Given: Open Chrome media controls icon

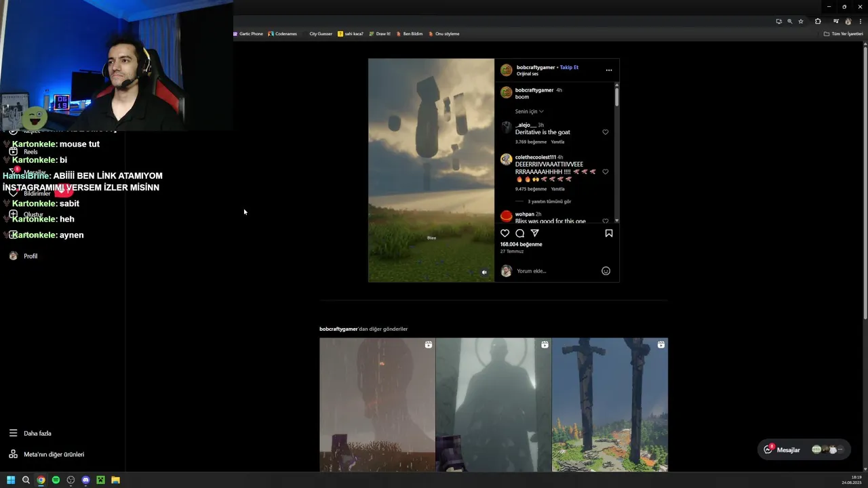Looking at the screenshot, I should (x=836, y=21).
